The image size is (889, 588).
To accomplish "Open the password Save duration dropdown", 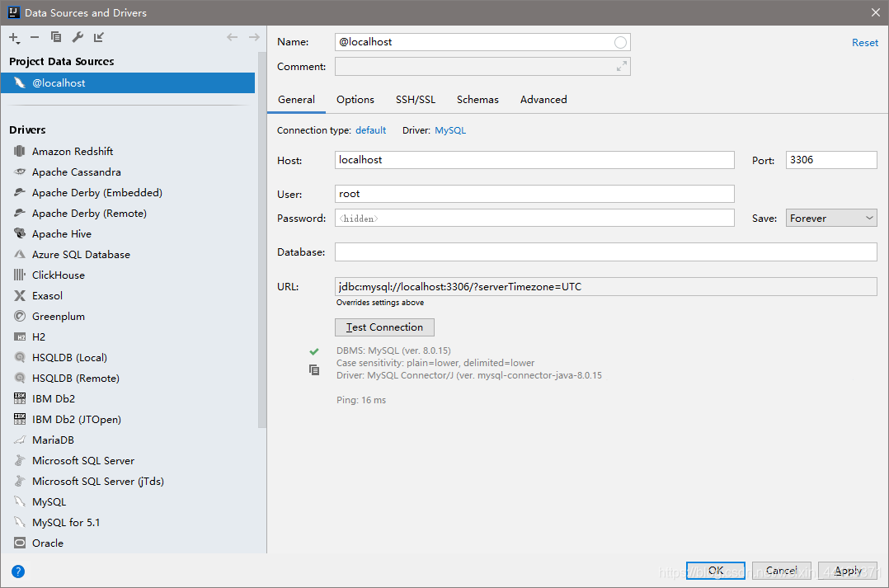I will pos(830,218).
